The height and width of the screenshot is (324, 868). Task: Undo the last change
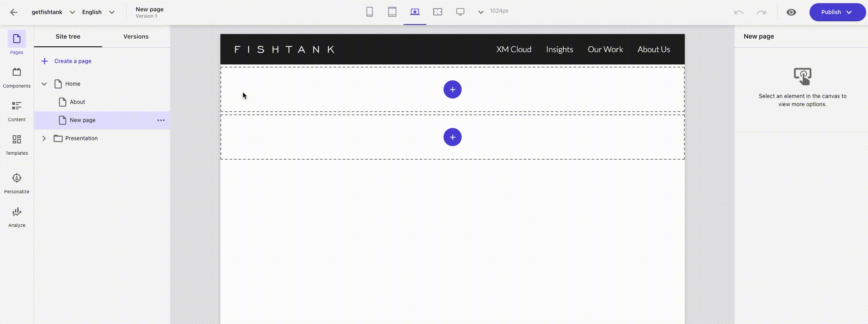739,12
